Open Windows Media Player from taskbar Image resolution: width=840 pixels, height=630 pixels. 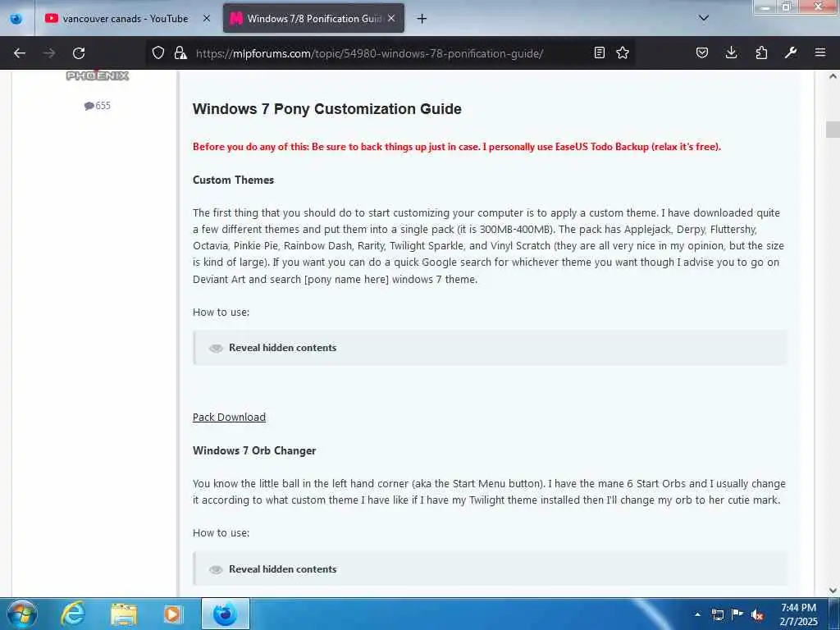pos(172,614)
